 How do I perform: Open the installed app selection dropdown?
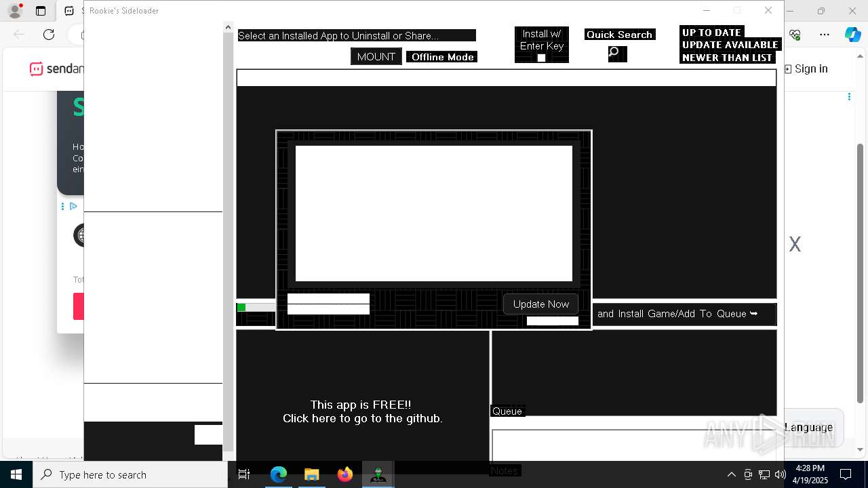(x=357, y=36)
